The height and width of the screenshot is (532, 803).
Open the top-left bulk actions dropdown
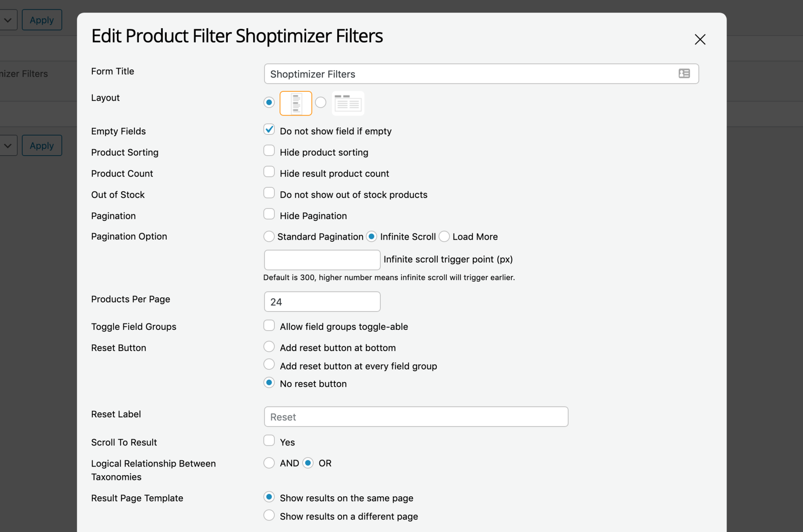8,20
